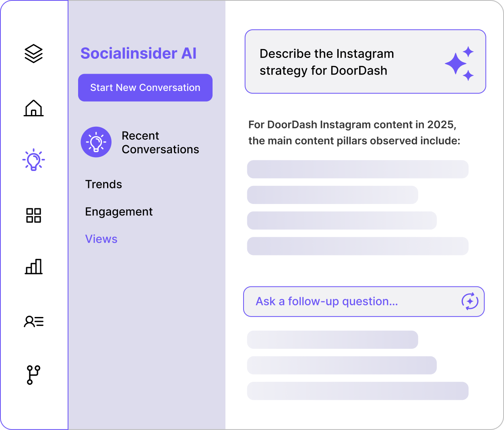Open the Socialinsider AI title link
This screenshot has width=504, height=430.
point(138,53)
